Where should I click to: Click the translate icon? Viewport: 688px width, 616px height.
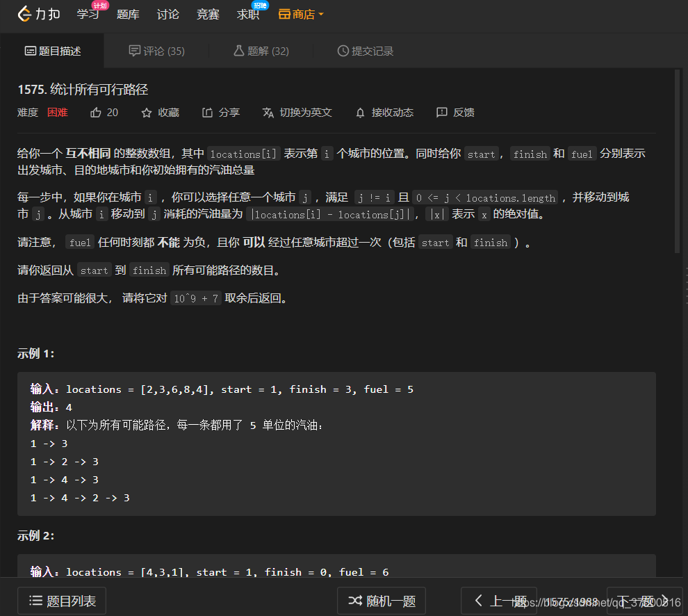(x=268, y=113)
